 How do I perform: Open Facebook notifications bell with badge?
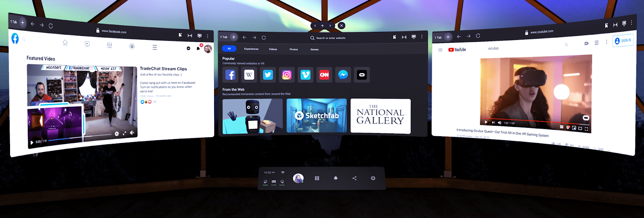click(198, 48)
